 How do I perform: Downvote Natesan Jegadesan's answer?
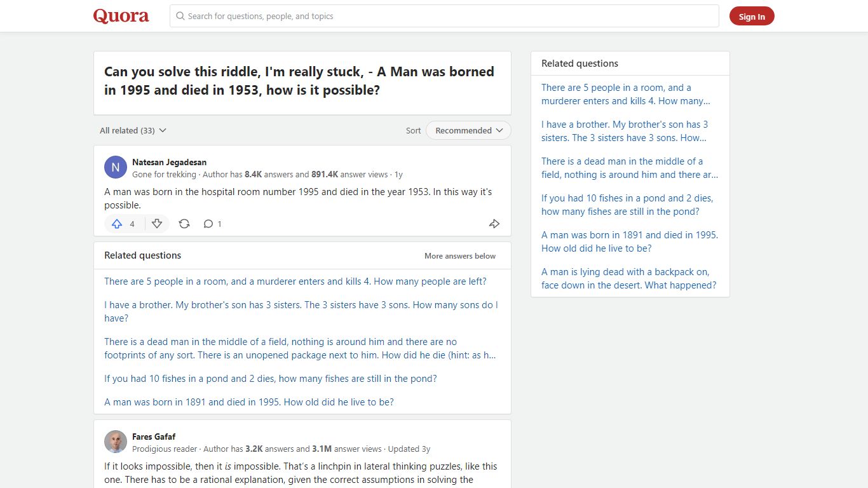pos(157,224)
